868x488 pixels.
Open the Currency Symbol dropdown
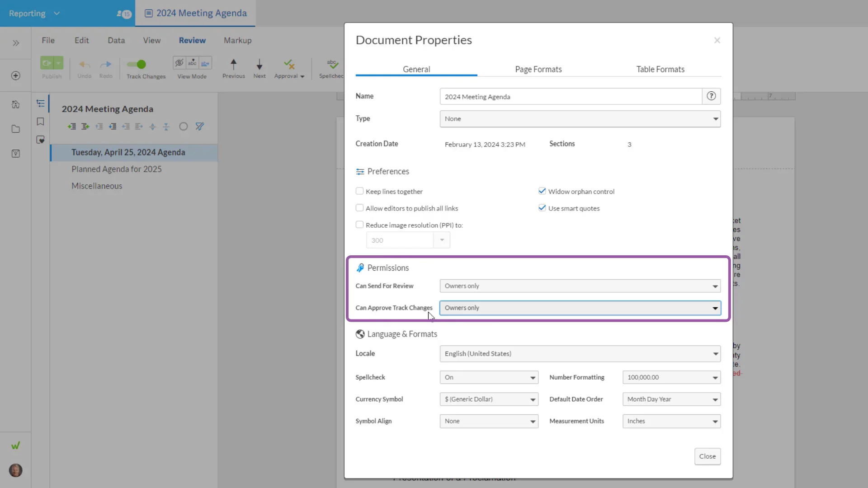pyautogui.click(x=489, y=399)
